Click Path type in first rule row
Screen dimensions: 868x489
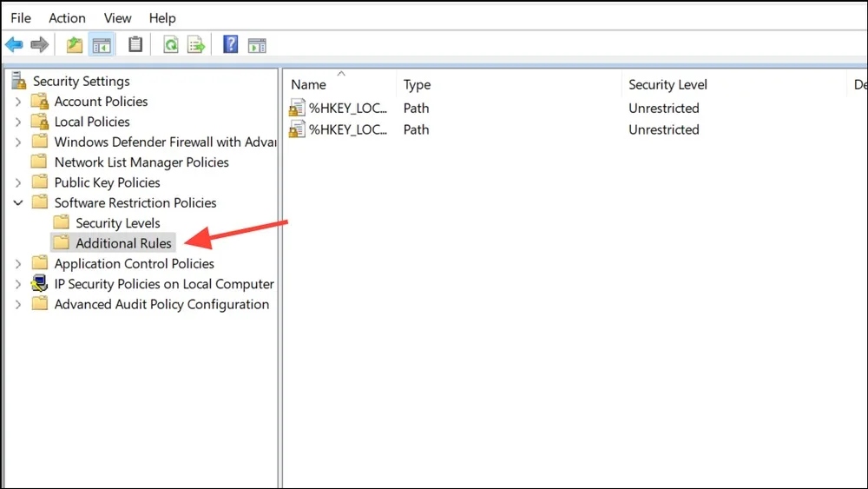pos(417,108)
